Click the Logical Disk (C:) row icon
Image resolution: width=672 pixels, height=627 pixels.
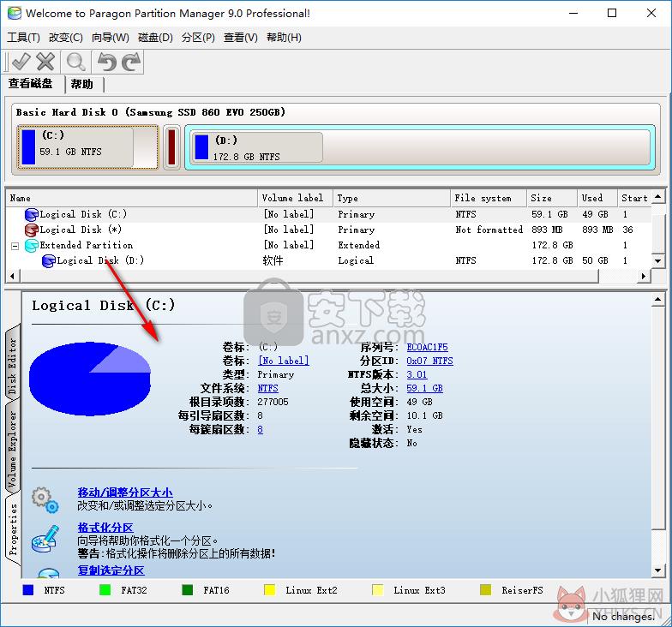[x=32, y=214]
